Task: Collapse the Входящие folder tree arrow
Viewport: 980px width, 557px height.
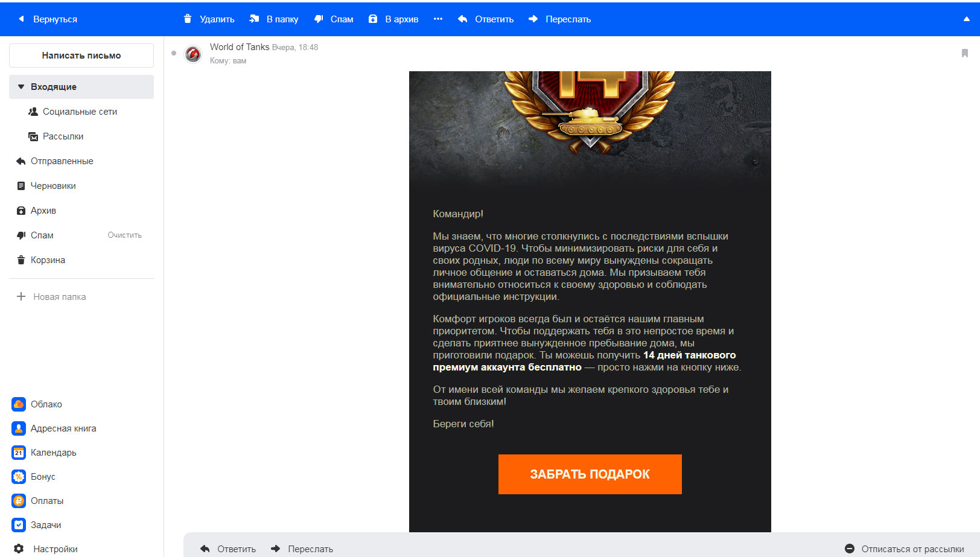Action: tap(21, 87)
